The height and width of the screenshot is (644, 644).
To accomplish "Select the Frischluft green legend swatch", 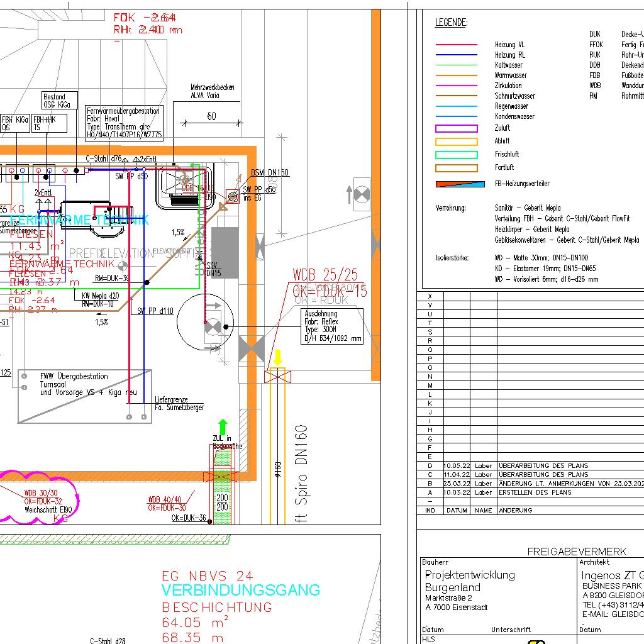I will click(457, 155).
